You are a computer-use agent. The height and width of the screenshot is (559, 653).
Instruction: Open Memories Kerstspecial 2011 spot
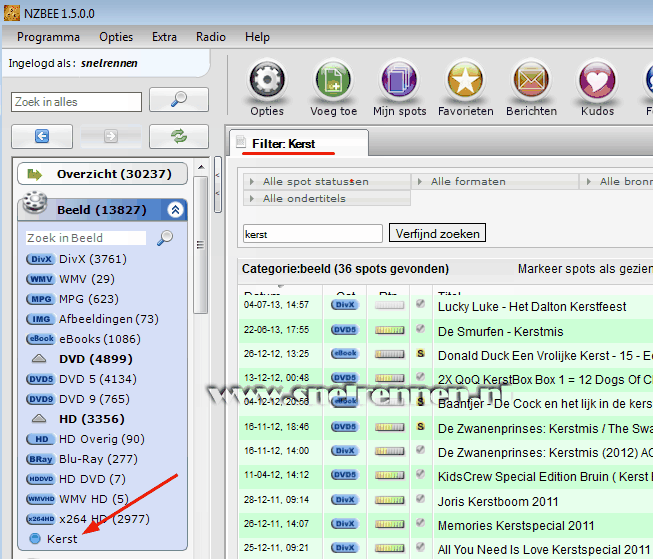pyautogui.click(x=516, y=526)
